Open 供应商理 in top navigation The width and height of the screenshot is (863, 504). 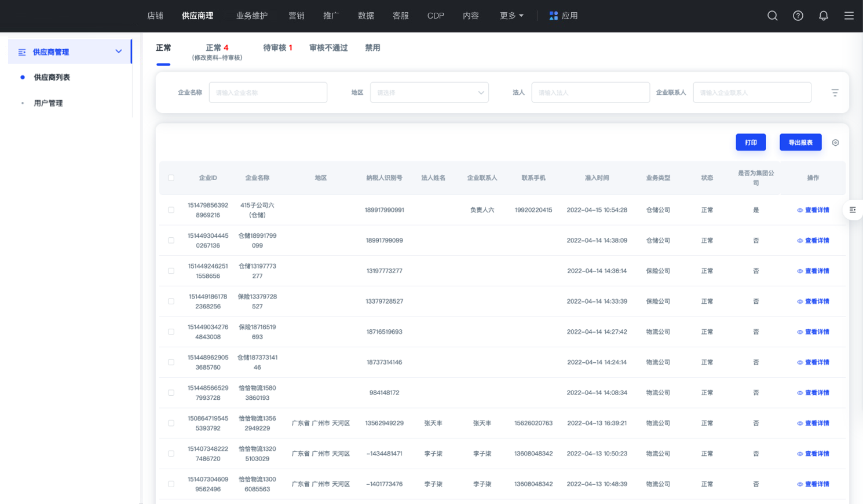198,16
